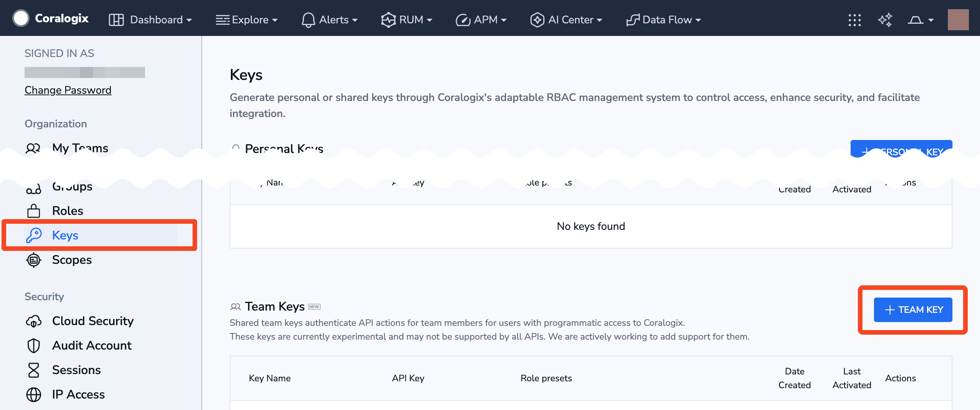Click the Team Keys 'Actions' header
This screenshot has height=410, width=980.
point(900,378)
